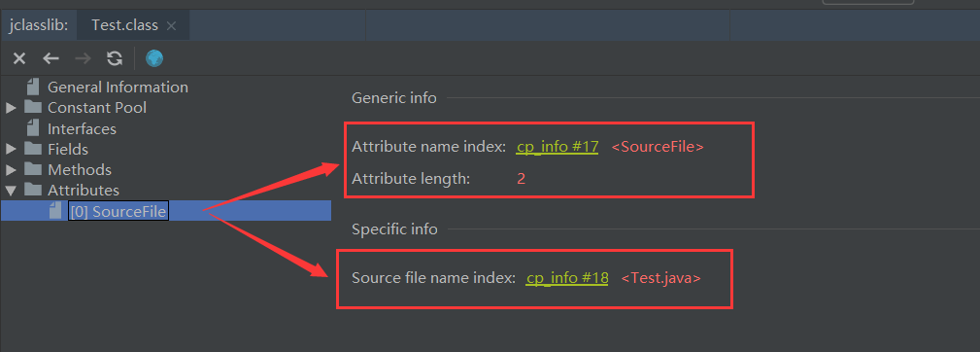Select the [0] SourceFile tree item
Image resolution: width=980 pixels, height=352 pixels.
pyautogui.click(x=118, y=211)
